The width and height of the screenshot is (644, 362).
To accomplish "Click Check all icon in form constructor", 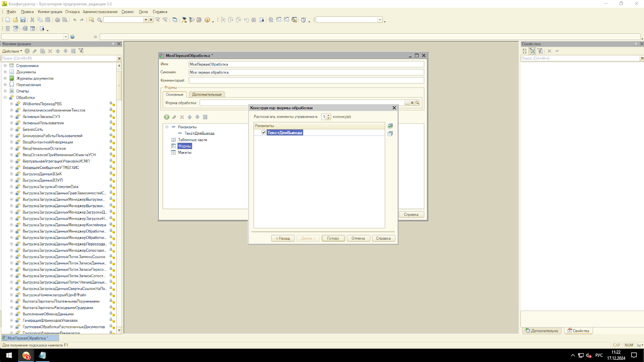I will [x=390, y=126].
